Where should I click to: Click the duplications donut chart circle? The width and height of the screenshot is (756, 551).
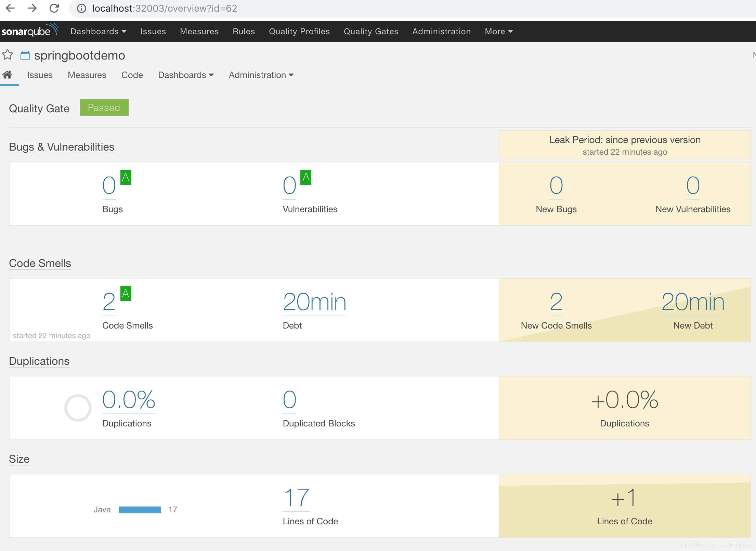78,408
